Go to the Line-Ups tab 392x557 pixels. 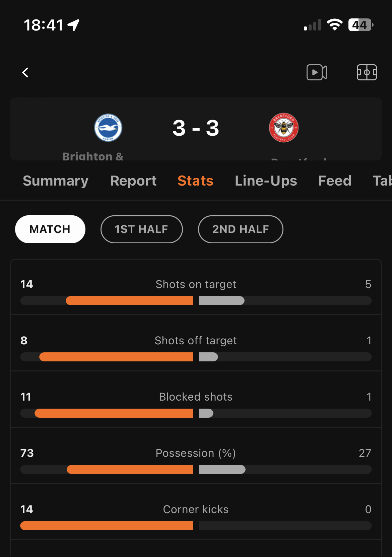(266, 181)
